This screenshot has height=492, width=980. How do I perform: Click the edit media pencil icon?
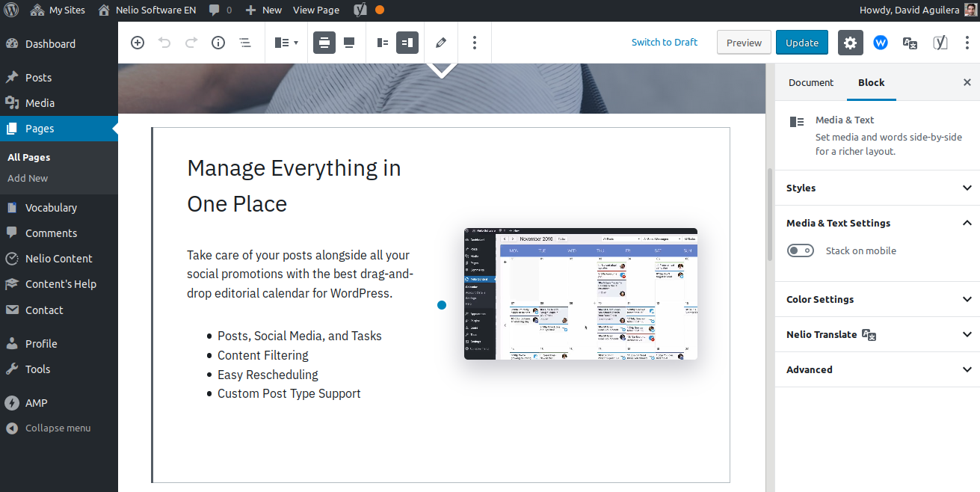[x=441, y=43]
